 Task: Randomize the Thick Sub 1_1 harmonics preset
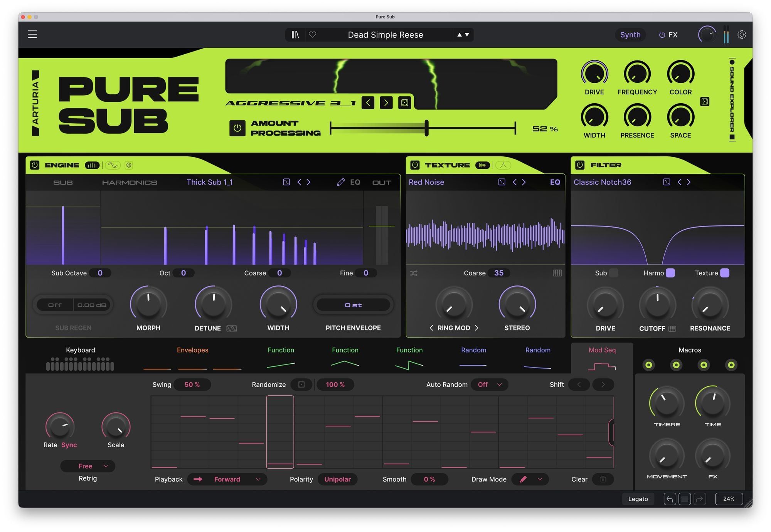point(286,182)
